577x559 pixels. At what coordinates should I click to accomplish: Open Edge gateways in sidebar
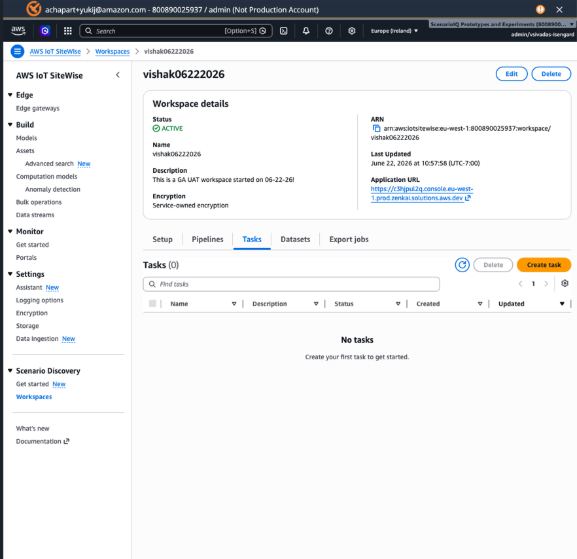coord(38,108)
